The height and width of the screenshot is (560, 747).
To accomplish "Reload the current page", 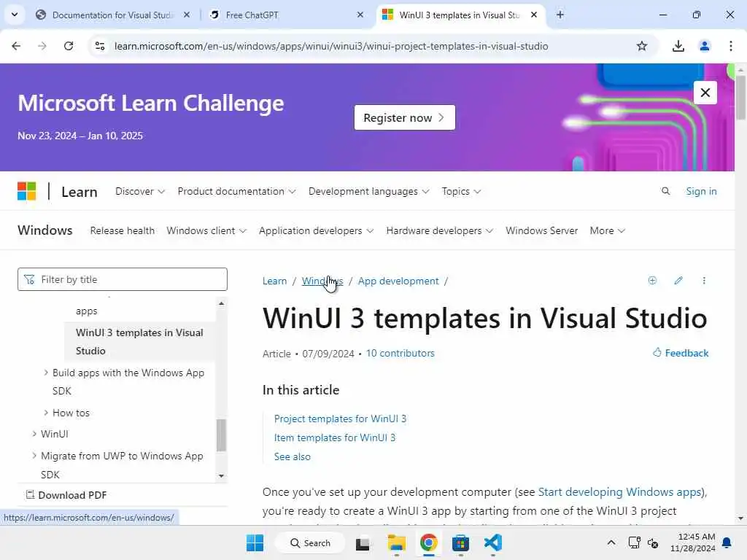I will (69, 46).
